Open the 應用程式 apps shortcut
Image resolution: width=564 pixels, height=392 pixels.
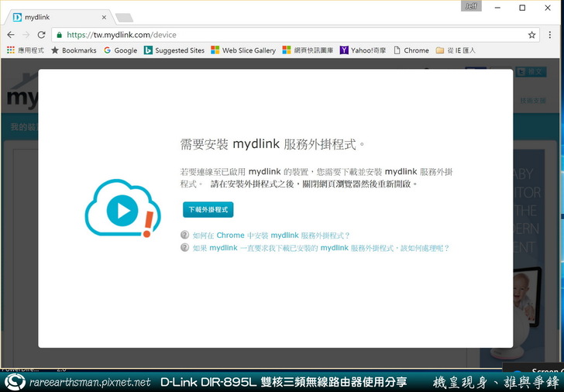click(x=26, y=50)
